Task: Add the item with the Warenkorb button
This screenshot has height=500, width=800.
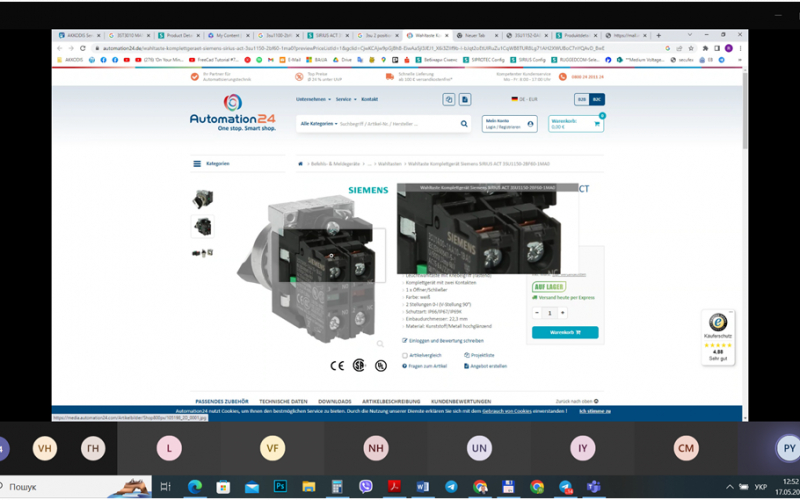Action: pos(565,332)
